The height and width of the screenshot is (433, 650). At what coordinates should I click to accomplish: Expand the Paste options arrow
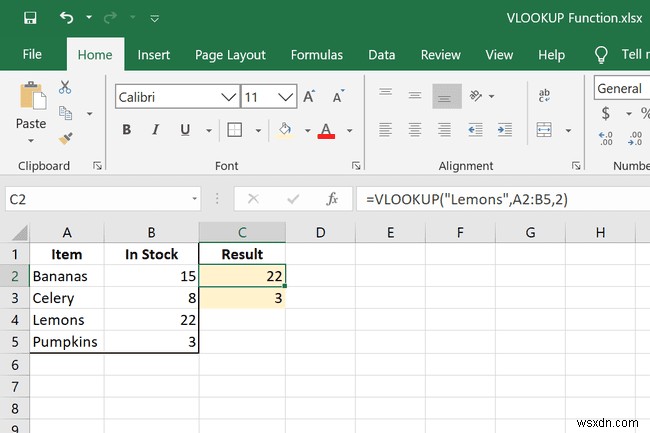(31, 140)
